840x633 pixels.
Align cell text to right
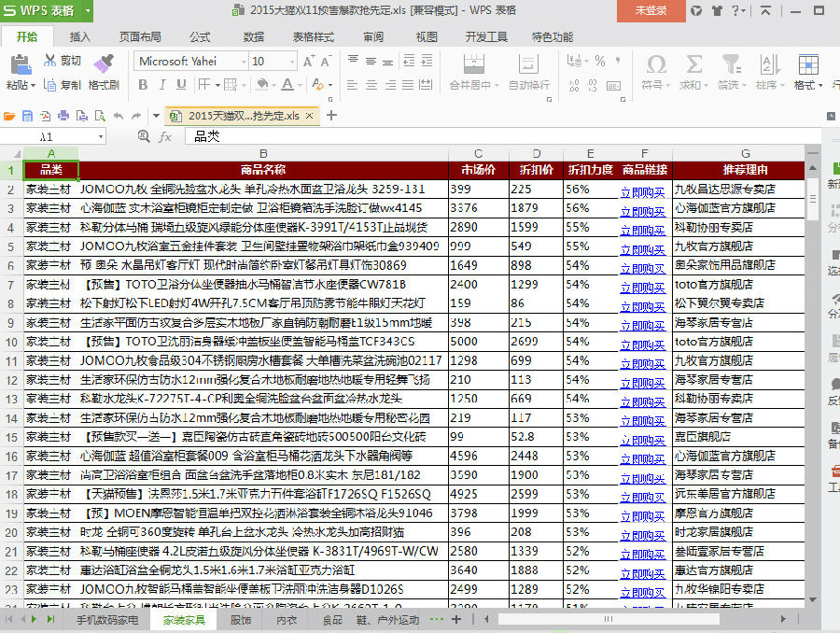[390, 85]
